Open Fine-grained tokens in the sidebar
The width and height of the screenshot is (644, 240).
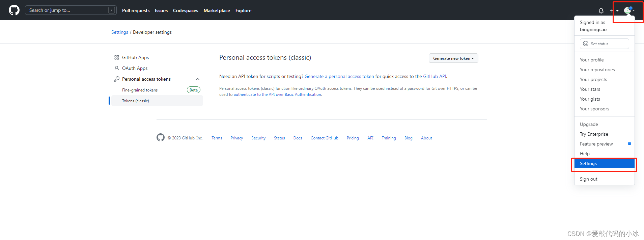pyautogui.click(x=140, y=90)
